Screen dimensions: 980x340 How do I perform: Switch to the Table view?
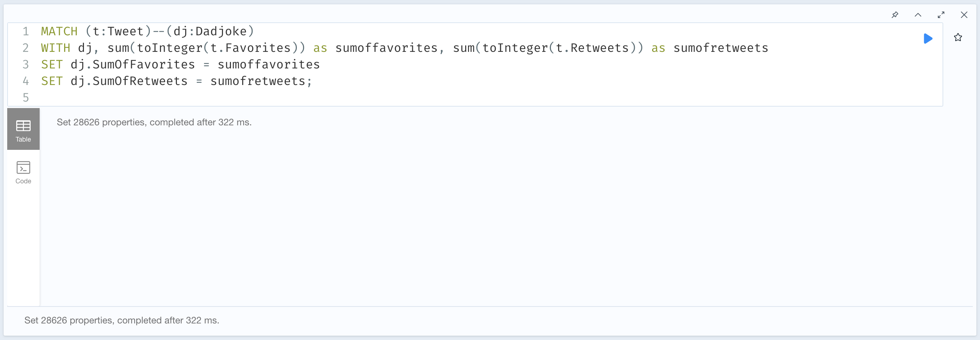(23, 129)
